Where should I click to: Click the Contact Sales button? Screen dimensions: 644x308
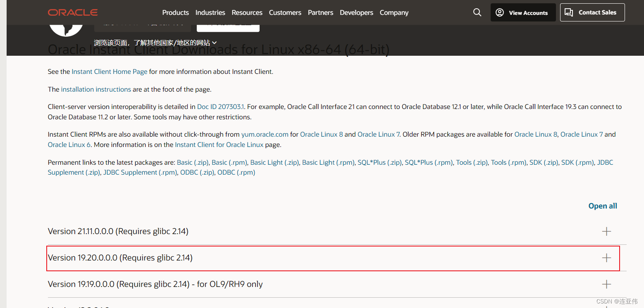[x=592, y=12]
